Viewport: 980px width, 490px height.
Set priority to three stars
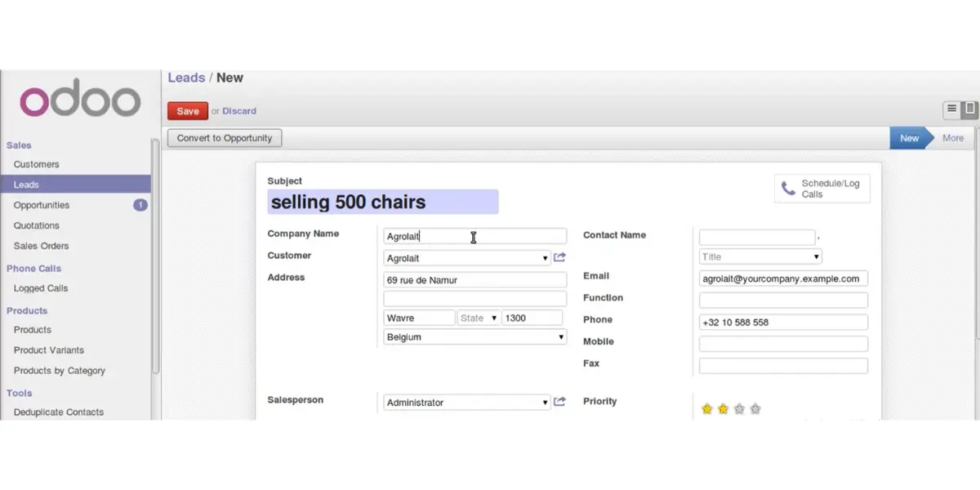point(738,407)
